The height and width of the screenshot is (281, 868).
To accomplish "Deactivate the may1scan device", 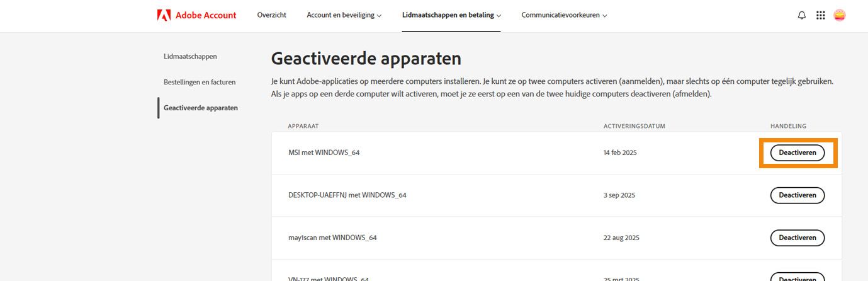I will [798, 238].
